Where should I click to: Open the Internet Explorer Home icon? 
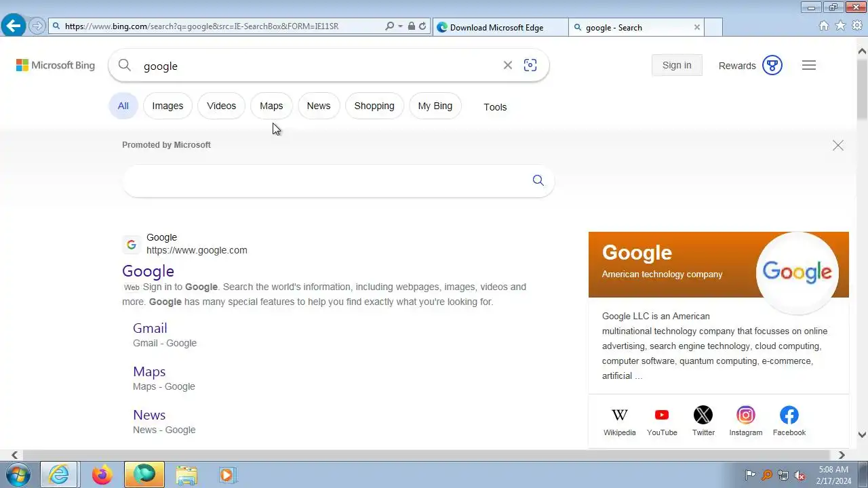(824, 26)
